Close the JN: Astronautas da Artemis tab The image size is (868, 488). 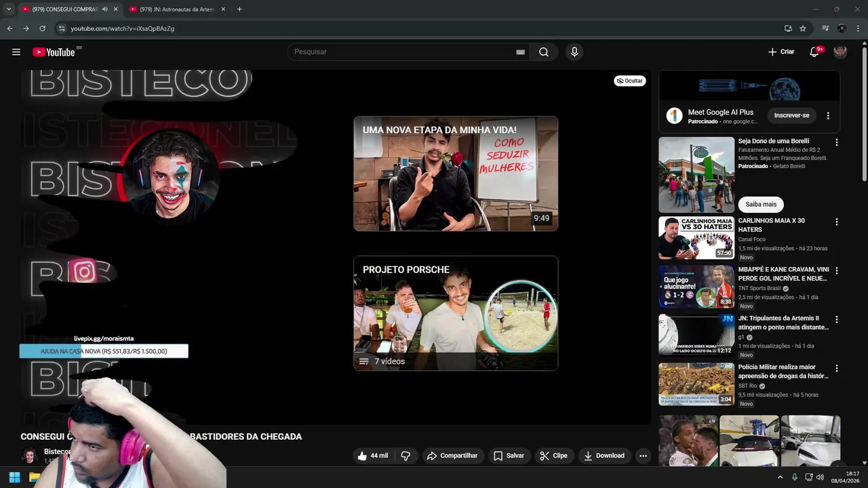coord(223,9)
